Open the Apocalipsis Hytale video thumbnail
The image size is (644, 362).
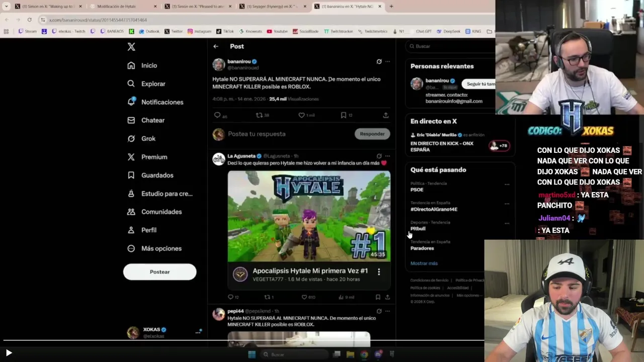pos(309,217)
